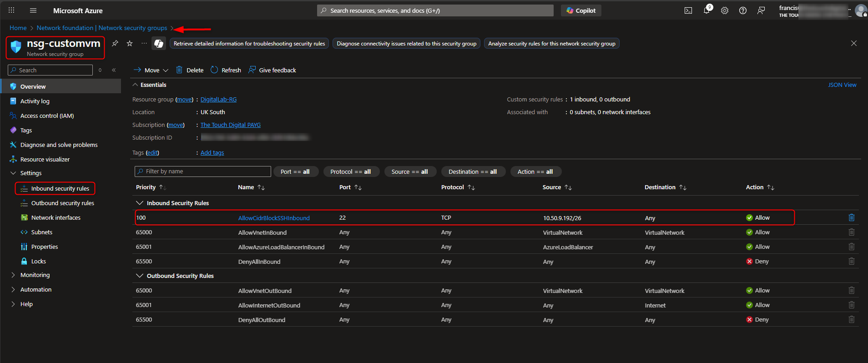The width and height of the screenshot is (868, 363).
Task: Close the nsg-customvm blade
Action: [x=854, y=43]
